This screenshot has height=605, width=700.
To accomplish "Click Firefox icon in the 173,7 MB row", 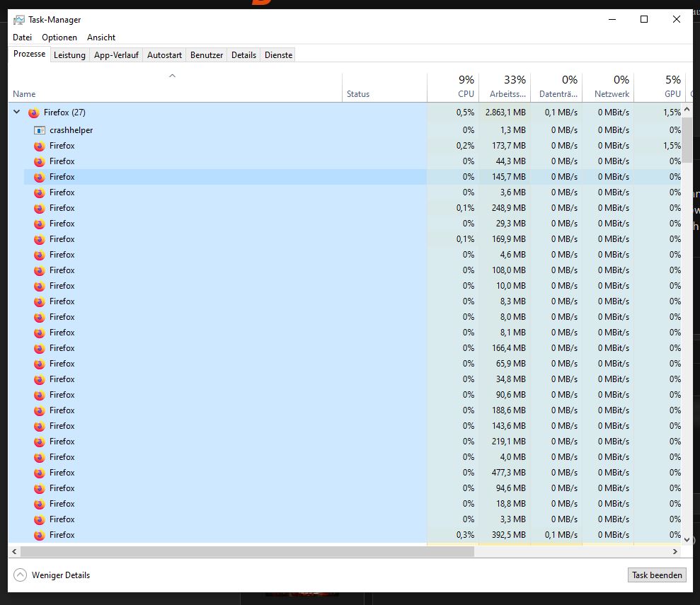I will [x=40, y=146].
